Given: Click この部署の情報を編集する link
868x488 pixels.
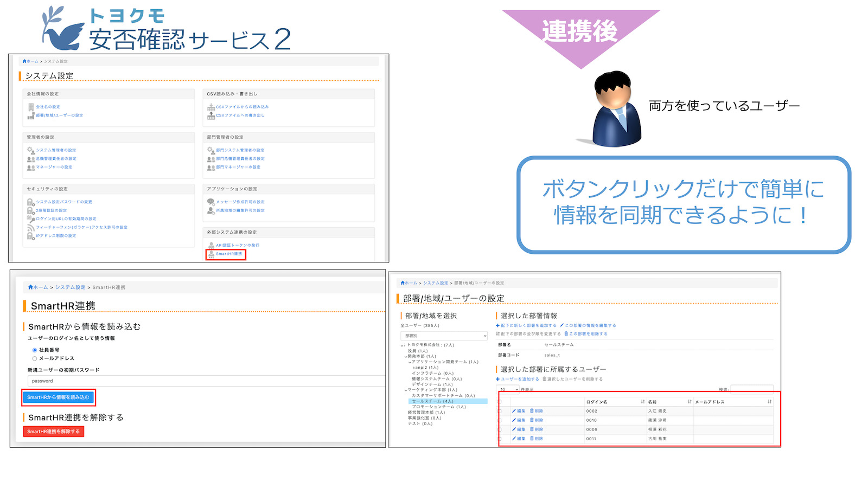Looking at the screenshot, I should 588,325.
